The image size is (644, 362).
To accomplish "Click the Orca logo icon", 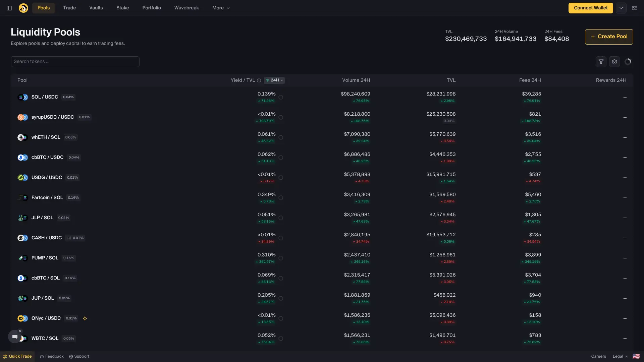I will 23,8.
